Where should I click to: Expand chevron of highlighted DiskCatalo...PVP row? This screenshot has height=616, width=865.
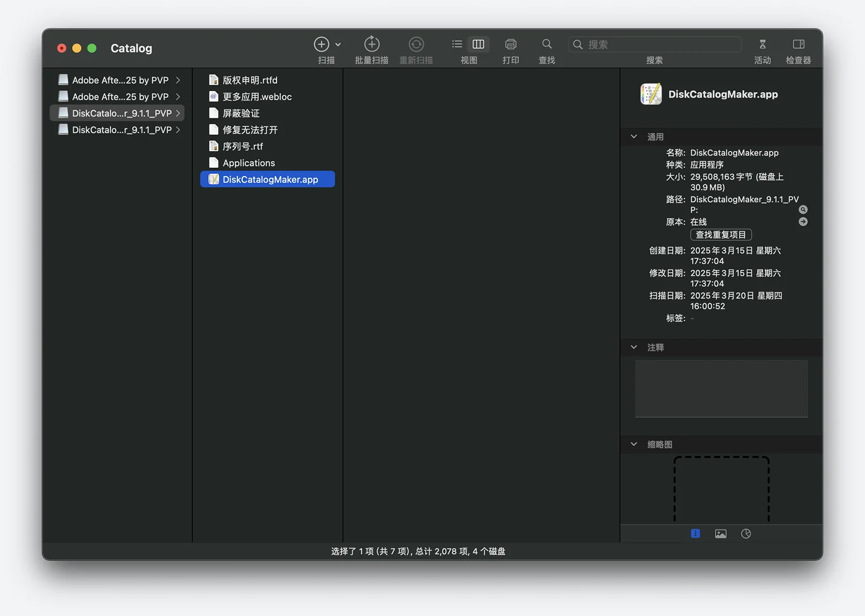point(178,113)
